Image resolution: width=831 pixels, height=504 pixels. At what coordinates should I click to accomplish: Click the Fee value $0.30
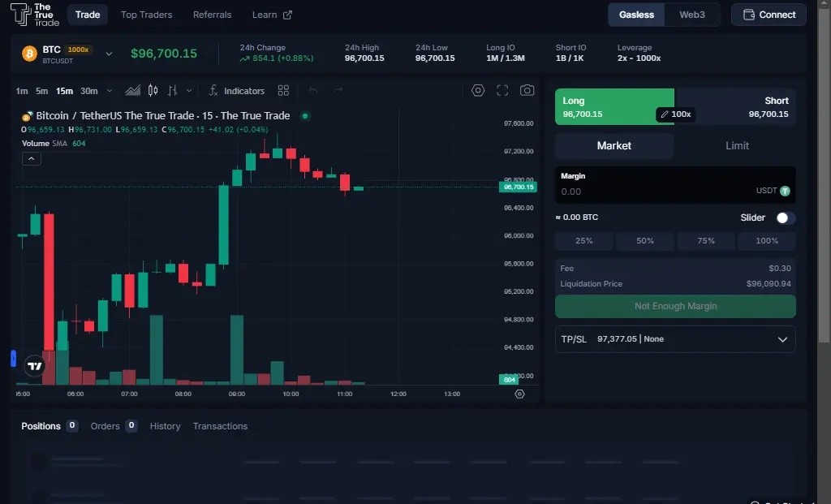tap(780, 269)
